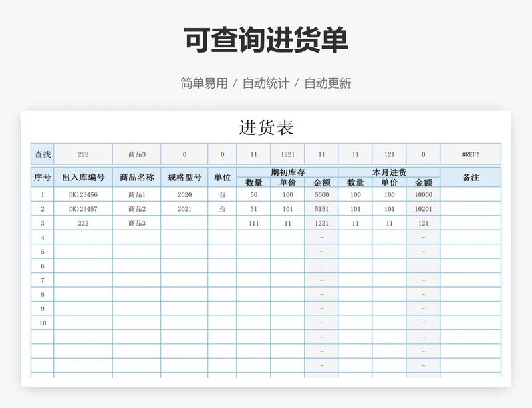Click the 查找 label cell
This screenshot has height=408, width=532.
pos(43,154)
